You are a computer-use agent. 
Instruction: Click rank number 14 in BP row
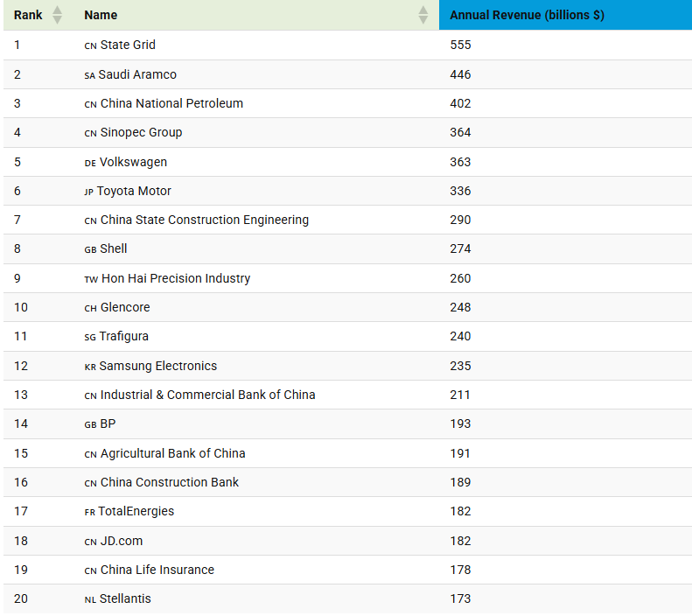(x=21, y=423)
